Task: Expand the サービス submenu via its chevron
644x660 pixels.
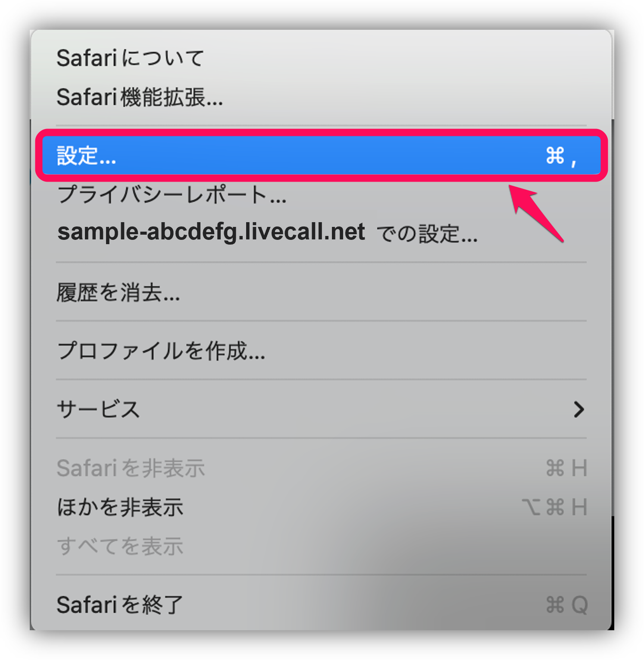Action: pos(580,410)
